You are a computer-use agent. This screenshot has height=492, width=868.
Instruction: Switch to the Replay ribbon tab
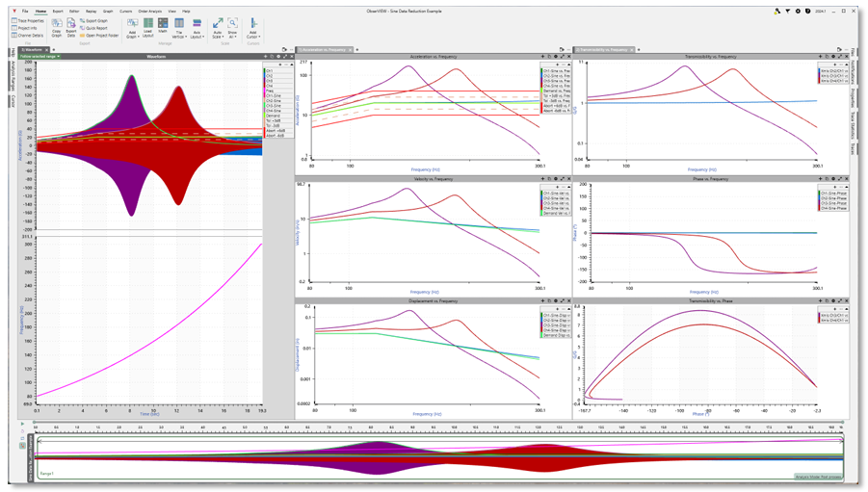(x=91, y=11)
